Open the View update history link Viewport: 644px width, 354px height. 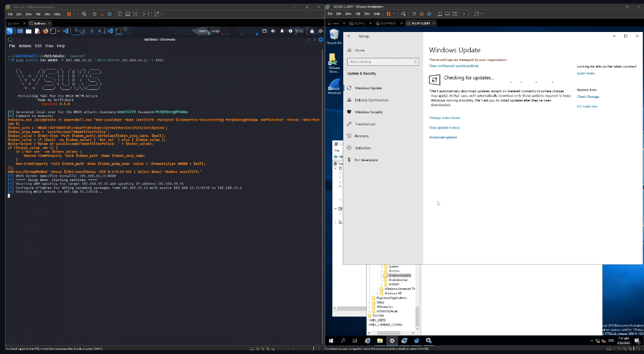pyautogui.click(x=444, y=127)
